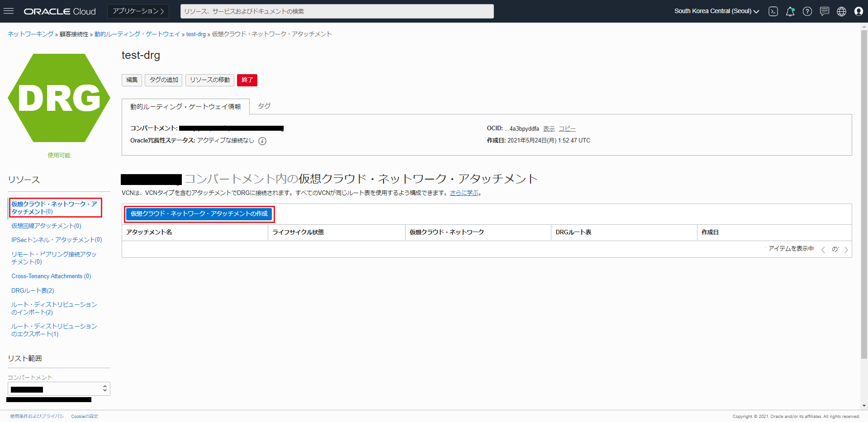Open Cookieの設定 footer link
This screenshot has height=422, width=868.
pyautogui.click(x=85, y=416)
